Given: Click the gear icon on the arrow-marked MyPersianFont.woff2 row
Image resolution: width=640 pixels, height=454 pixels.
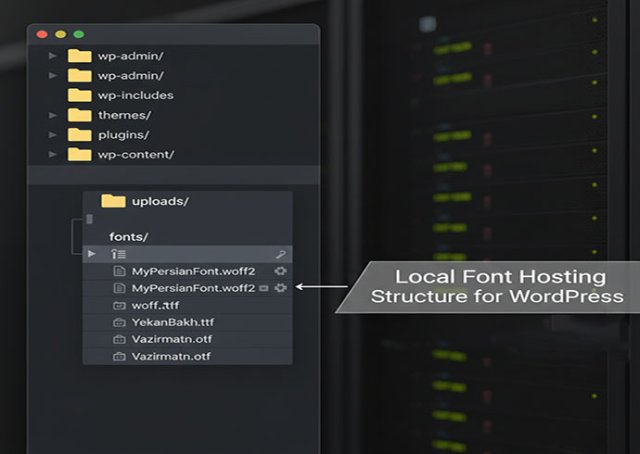Looking at the screenshot, I should 280,288.
